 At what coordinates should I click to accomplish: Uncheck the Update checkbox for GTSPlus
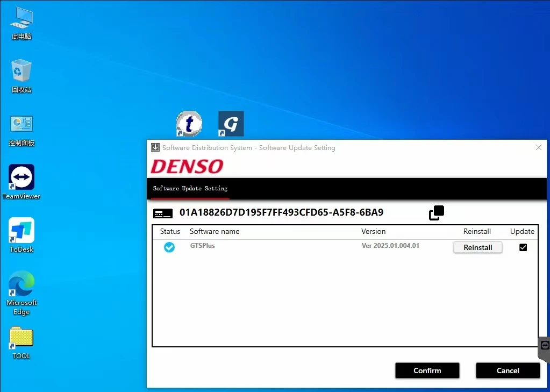pyautogui.click(x=523, y=247)
